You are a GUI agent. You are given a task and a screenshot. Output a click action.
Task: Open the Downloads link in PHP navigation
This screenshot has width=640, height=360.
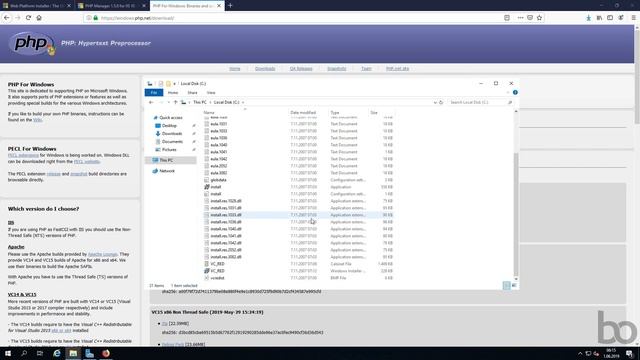[265, 69]
